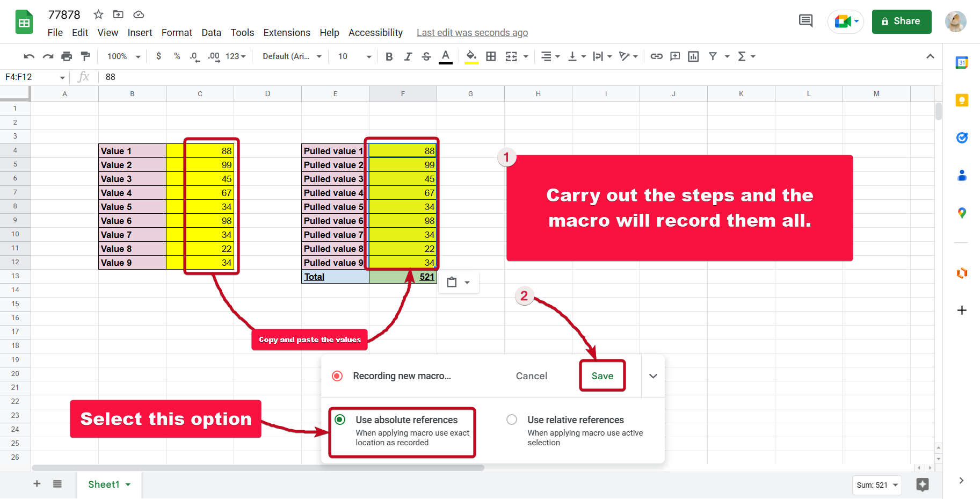980x499 pixels.
Task: Insert a link
Action: pos(656,56)
